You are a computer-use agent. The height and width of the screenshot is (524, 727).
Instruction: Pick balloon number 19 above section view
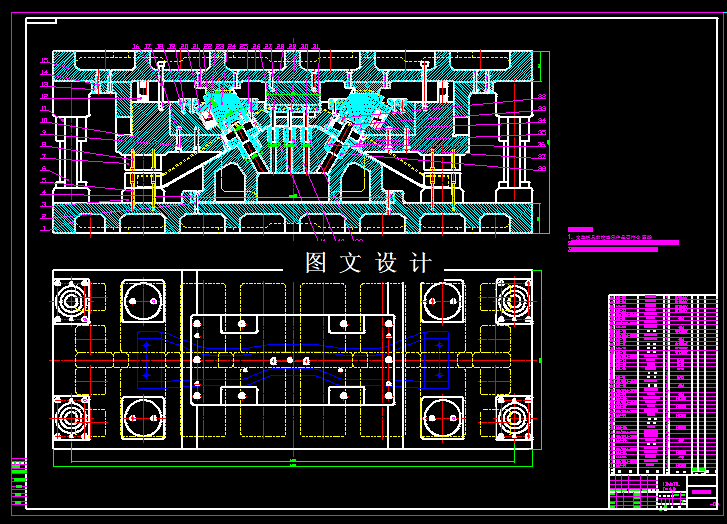click(x=172, y=46)
